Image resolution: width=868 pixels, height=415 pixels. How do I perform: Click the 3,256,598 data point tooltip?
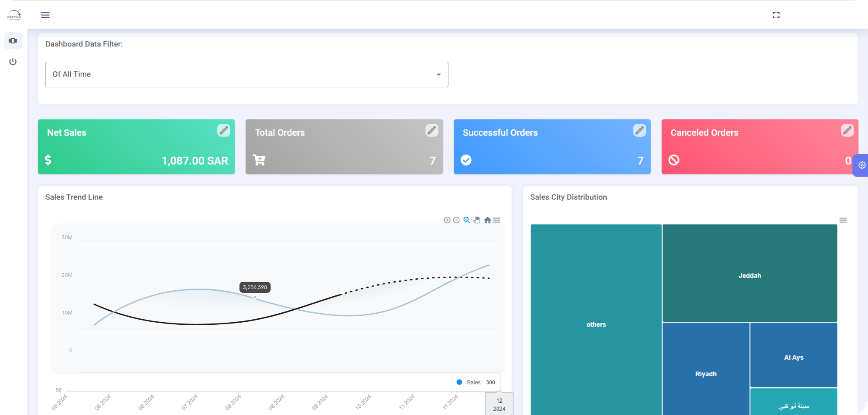pos(255,287)
